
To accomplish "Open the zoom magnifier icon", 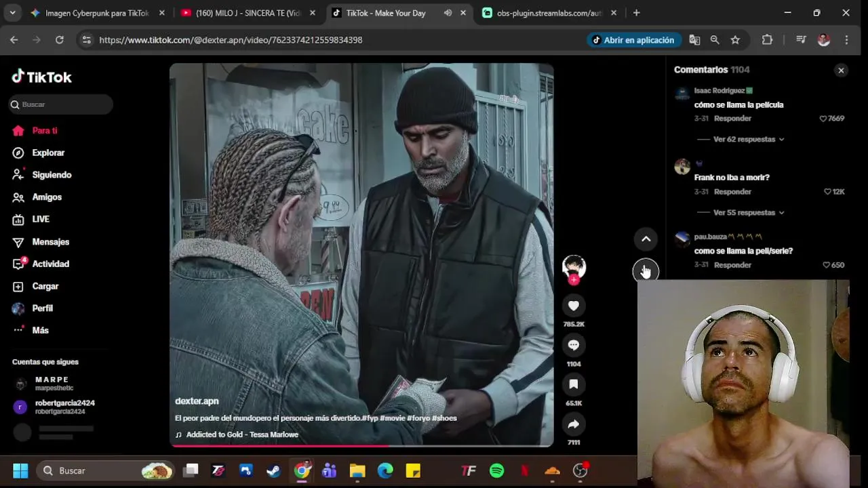I will tap(715, 40).
